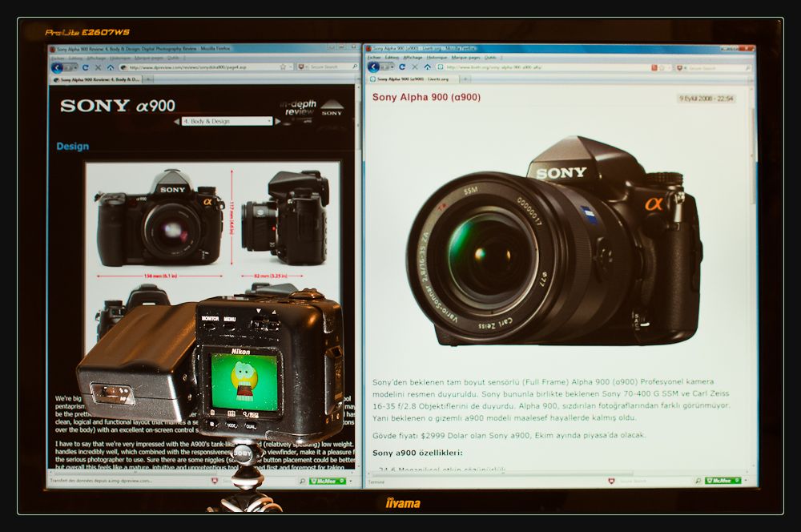Click shield icon in left window status bar

215,481
